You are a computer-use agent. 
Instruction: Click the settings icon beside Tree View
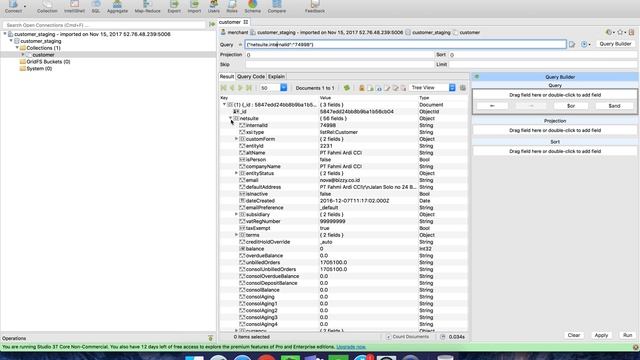pos(462,88)
